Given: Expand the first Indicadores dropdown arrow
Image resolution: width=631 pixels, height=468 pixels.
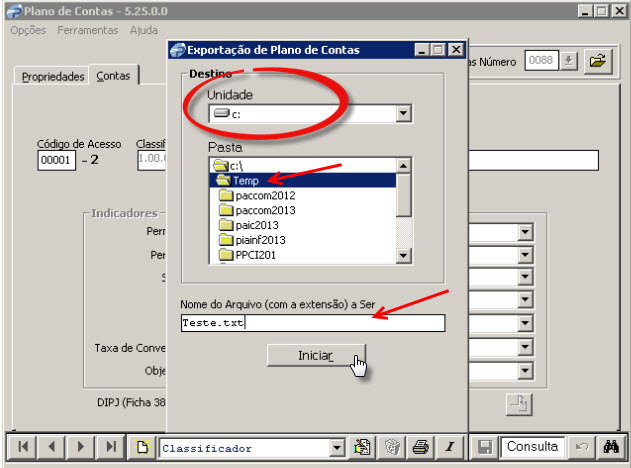Looking at the screenshot, I should tap(525, 232).
